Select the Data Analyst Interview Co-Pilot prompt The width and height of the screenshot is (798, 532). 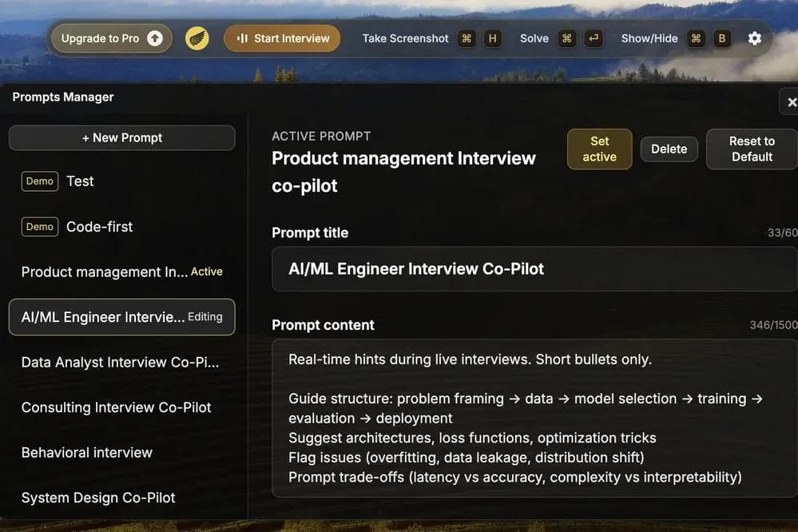(x=120, y=362)
